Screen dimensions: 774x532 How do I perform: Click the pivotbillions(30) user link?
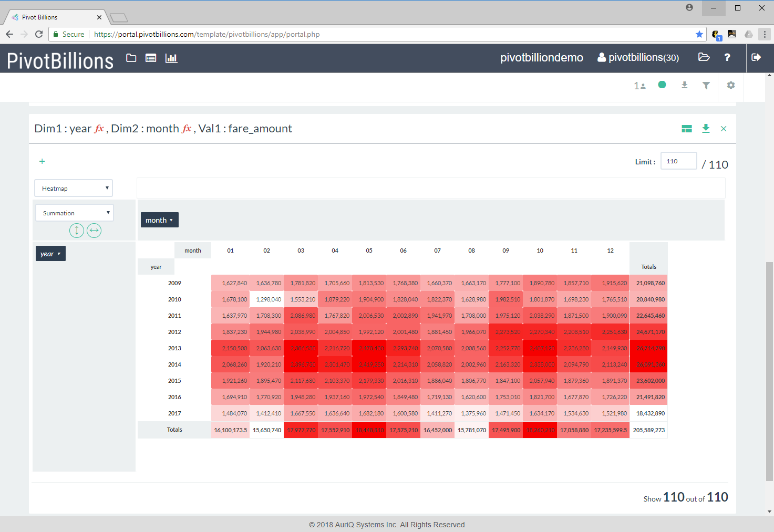638,58
